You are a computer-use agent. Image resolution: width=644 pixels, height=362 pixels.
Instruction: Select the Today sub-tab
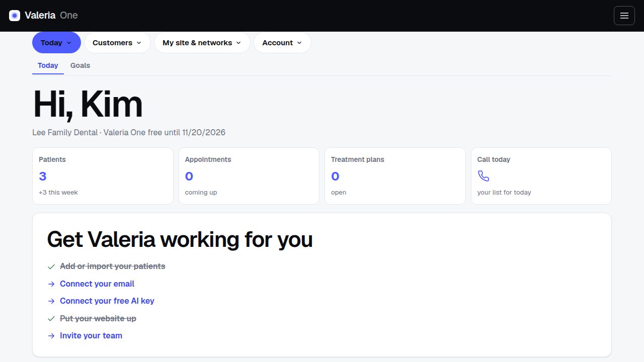[x=48, y=65]
